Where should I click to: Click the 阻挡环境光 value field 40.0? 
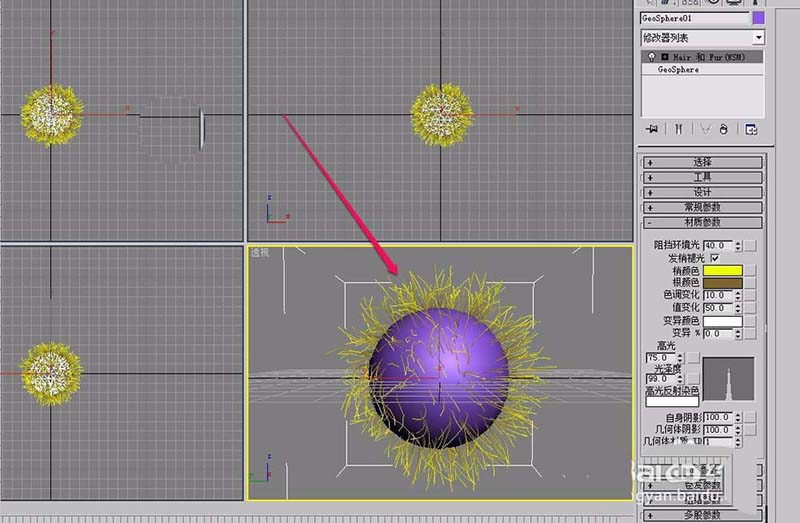click(x=718, y=246)
